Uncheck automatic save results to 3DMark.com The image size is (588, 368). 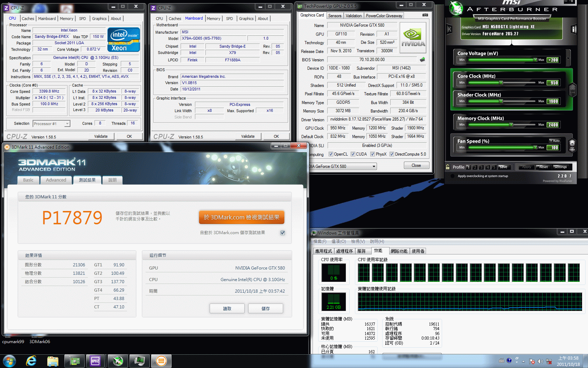pos(282,233)
